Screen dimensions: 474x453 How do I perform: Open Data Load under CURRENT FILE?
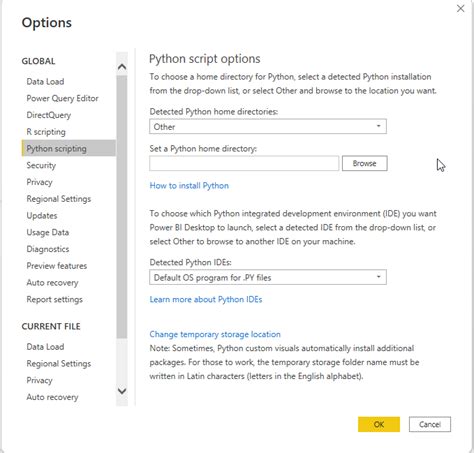point(45,347)
